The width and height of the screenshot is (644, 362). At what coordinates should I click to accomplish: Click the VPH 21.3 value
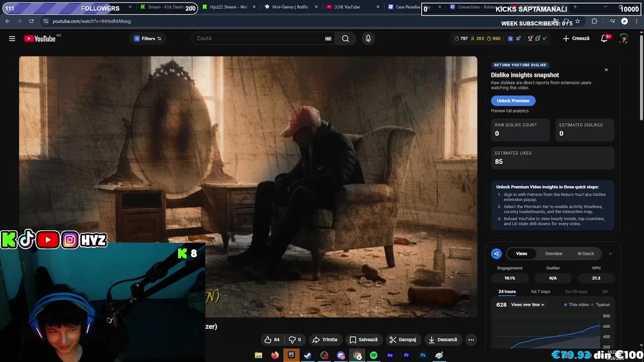point(596,278)
